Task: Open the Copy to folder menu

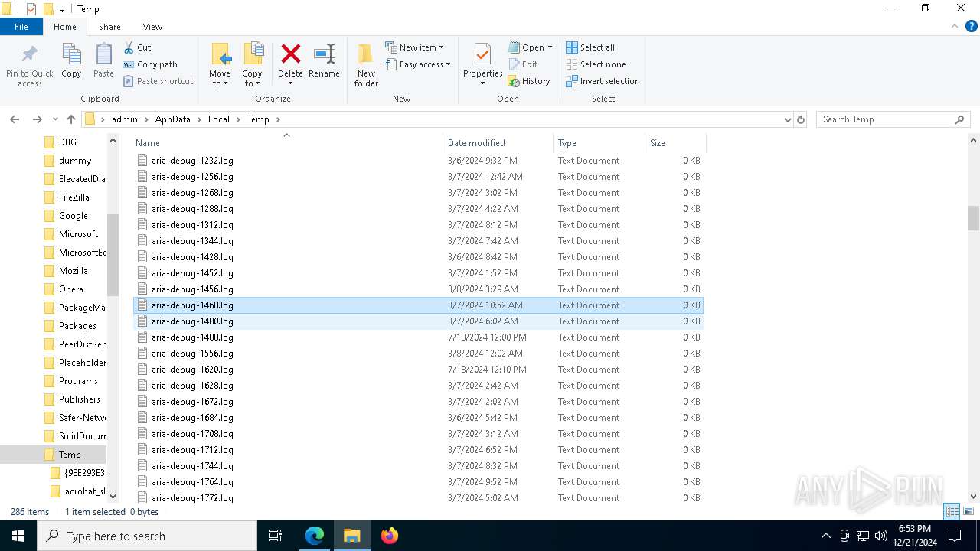Action: point(253,65)
